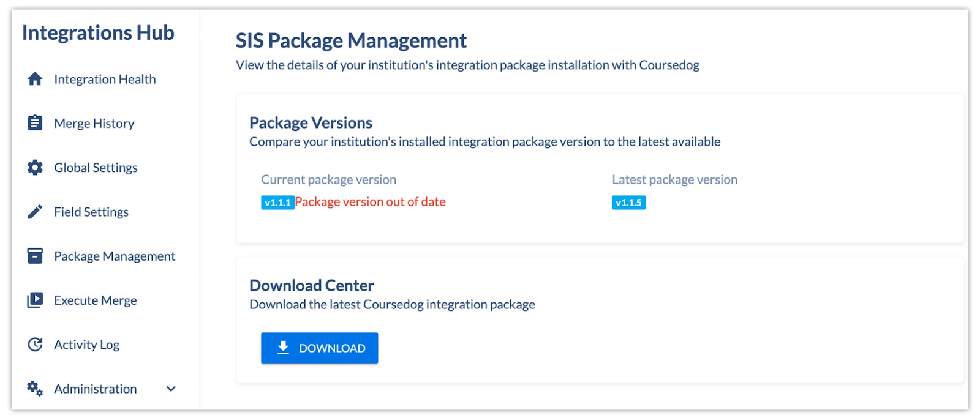The height and width of the screenshot is (418, 980).
Task: Click the Integrations Hub title
Action: (98, 32)
